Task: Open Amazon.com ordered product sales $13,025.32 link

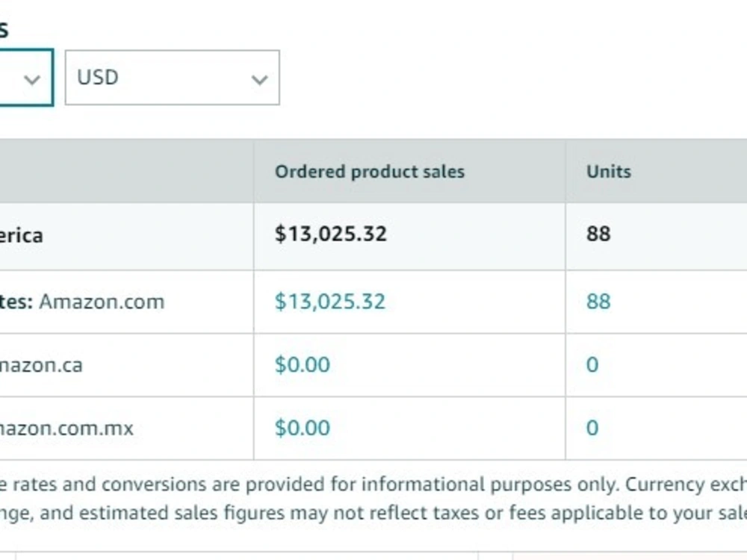Action: (329, 302)
